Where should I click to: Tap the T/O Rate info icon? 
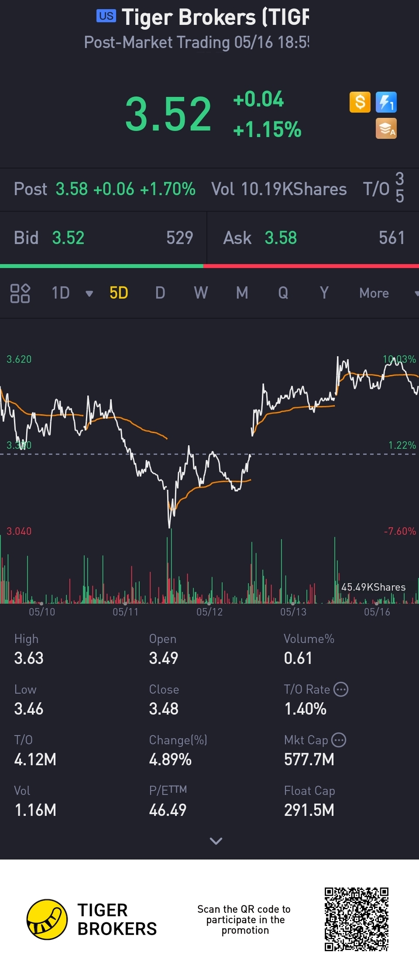tap(341, 689)
